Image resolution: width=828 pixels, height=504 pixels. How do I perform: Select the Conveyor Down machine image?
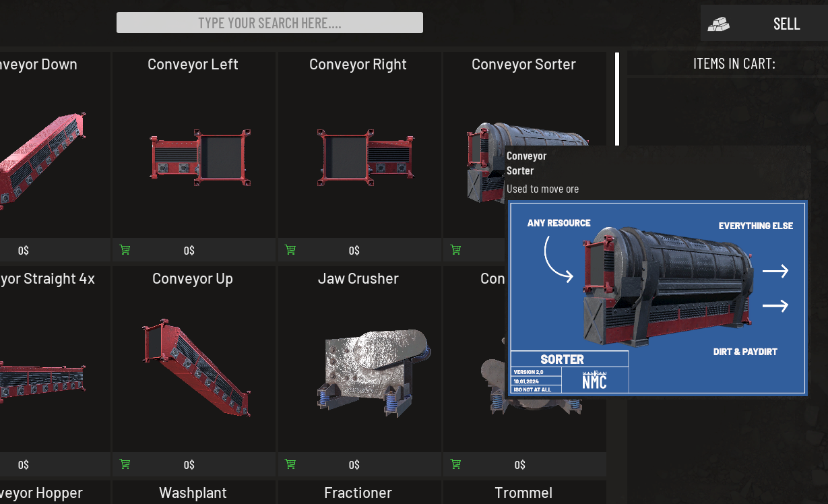coord(43,162)
